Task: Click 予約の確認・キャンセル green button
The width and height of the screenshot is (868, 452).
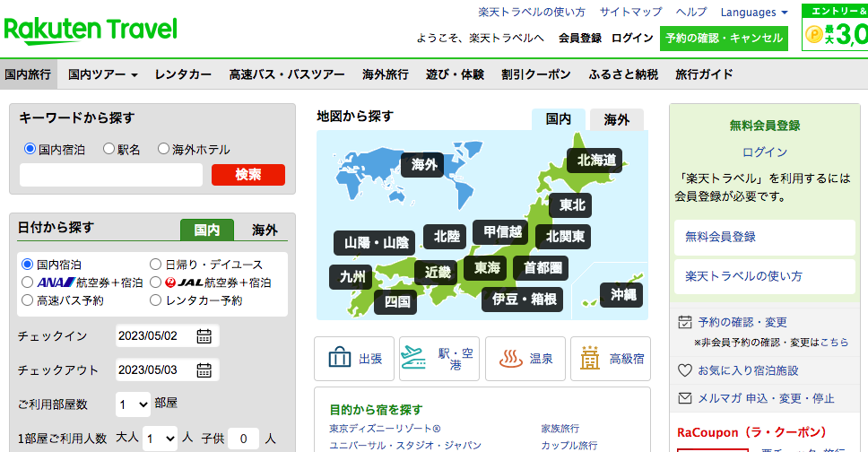Action: [x=724, y=39]
